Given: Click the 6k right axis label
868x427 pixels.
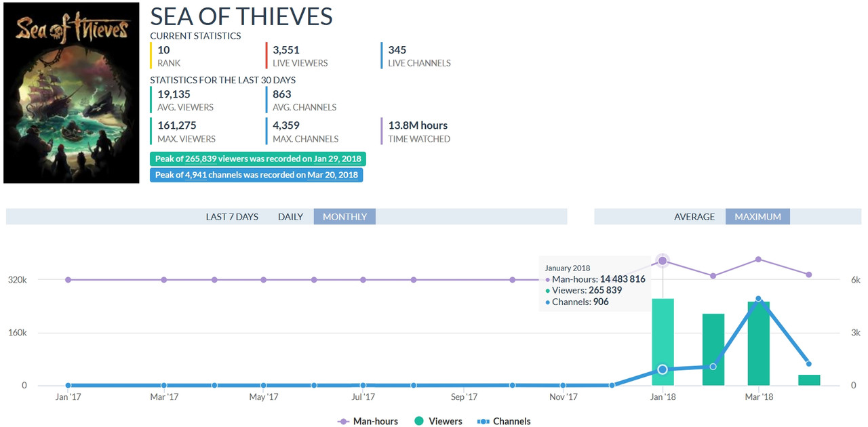Looking at the screenshot, I should click(x=855, y=280).
